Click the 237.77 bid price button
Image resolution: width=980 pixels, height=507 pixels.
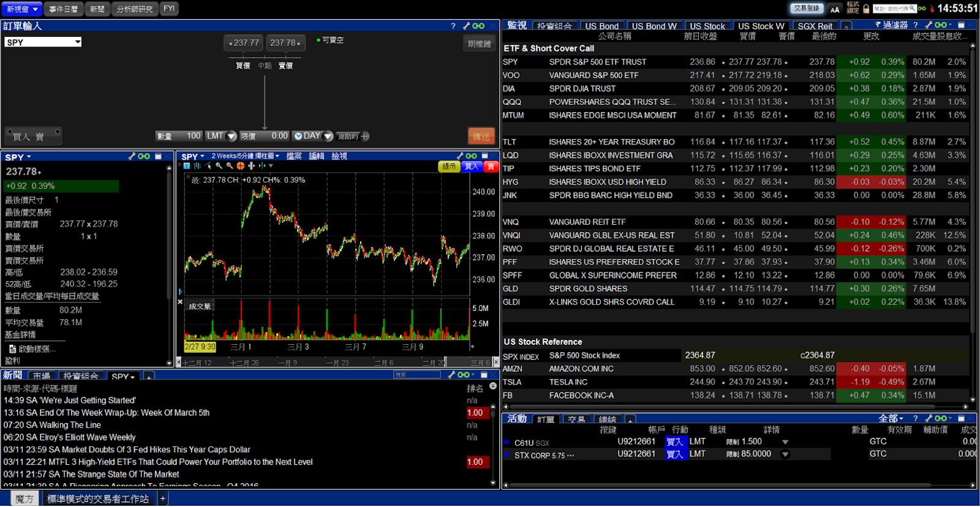coord(244,43)
